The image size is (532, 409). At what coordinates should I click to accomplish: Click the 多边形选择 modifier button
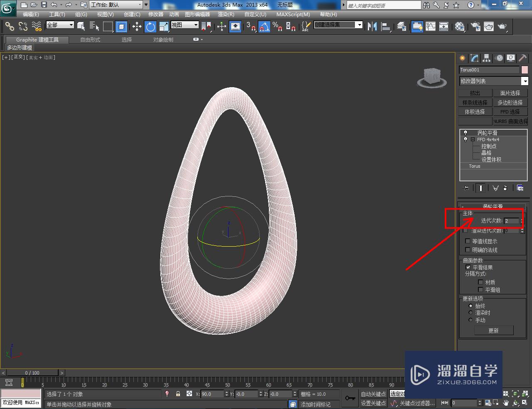point(510,103)
